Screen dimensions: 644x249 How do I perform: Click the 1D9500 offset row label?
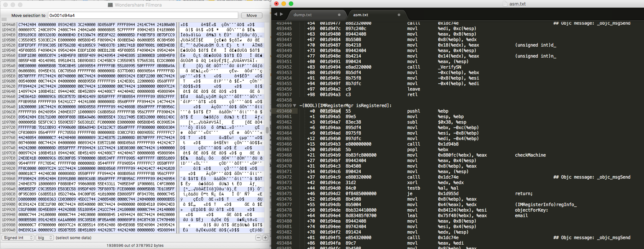(x=8, y=40)
